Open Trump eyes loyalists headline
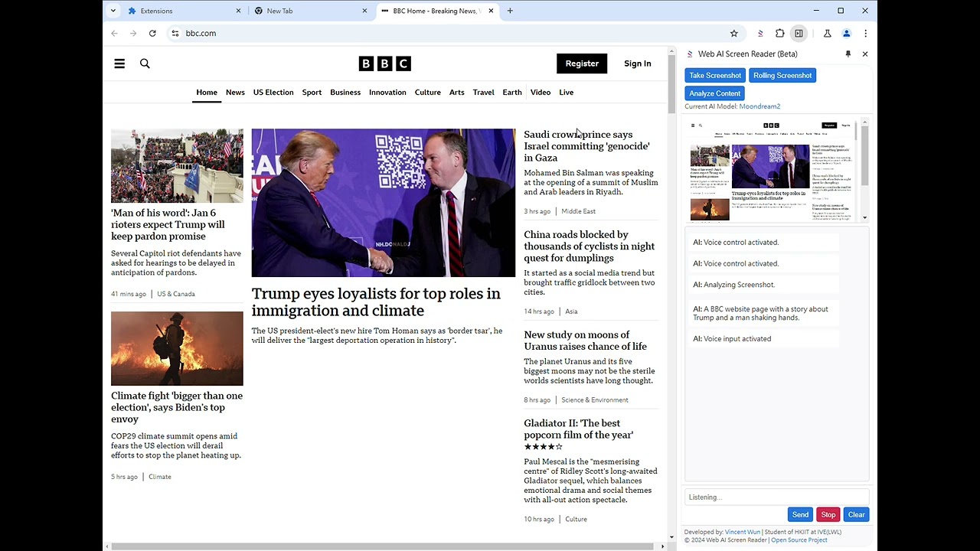This screenshot has height=551, width=980. click(376, 302)
